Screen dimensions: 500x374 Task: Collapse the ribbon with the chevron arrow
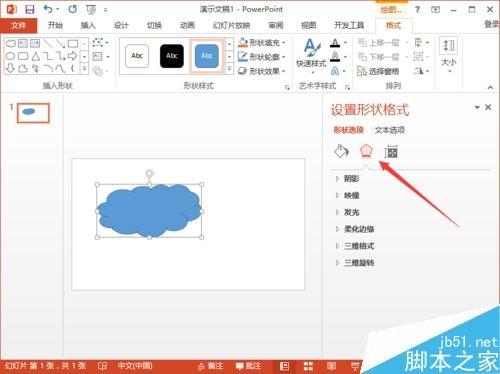pos(490,87)
